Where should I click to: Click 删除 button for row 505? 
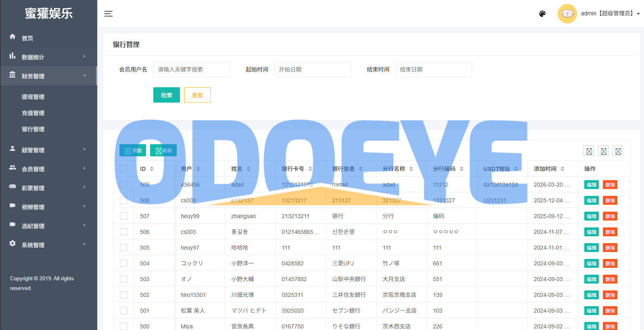[x=610, y=248]
